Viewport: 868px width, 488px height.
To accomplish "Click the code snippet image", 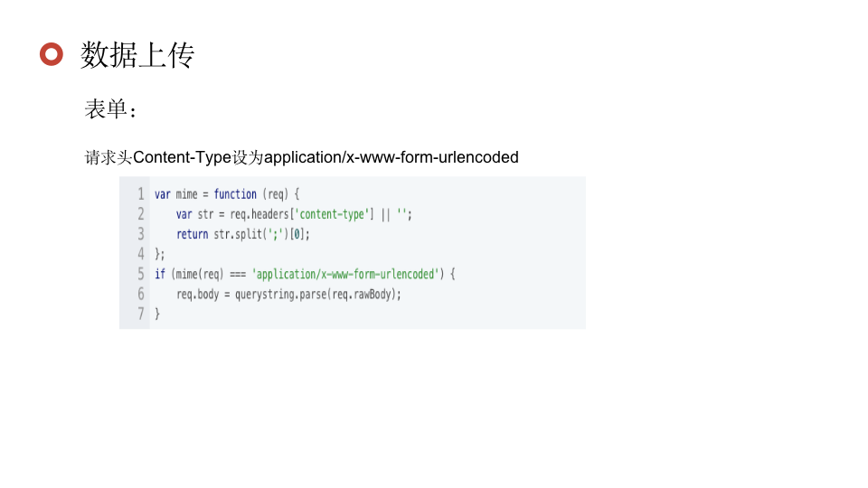I will [x=353, y=253].
